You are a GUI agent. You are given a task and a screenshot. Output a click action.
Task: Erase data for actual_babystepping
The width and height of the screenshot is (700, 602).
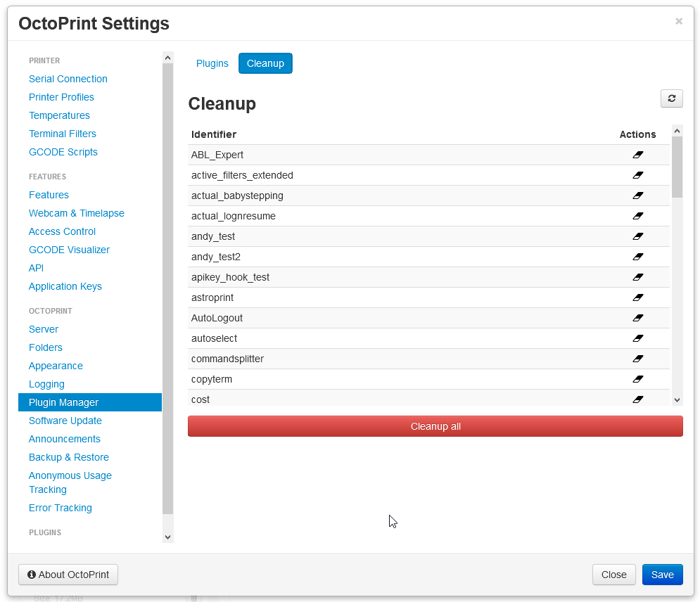coord(637,196)
